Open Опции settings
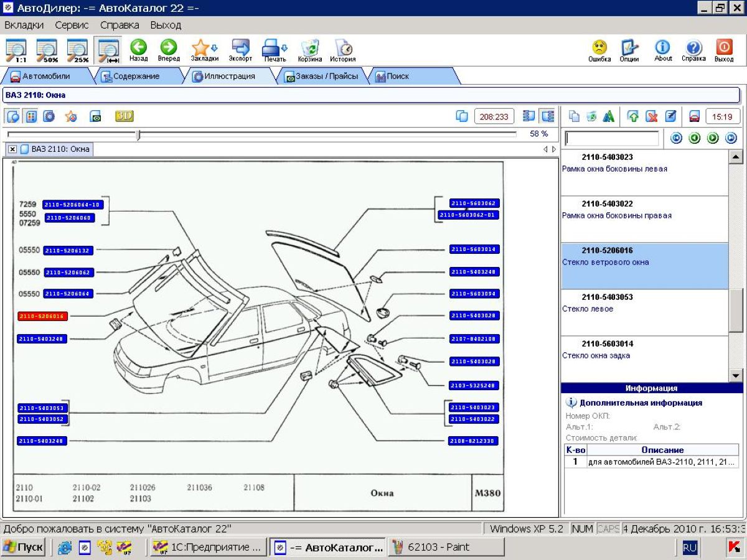The image size is (747, 560). tap(629, 49)
